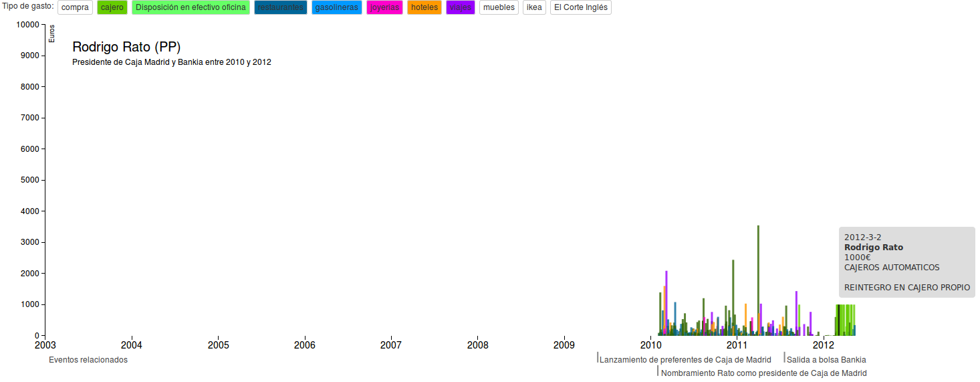
Task: Turn off the 'restaurantes' category
Action: click(x=280, y=7)
